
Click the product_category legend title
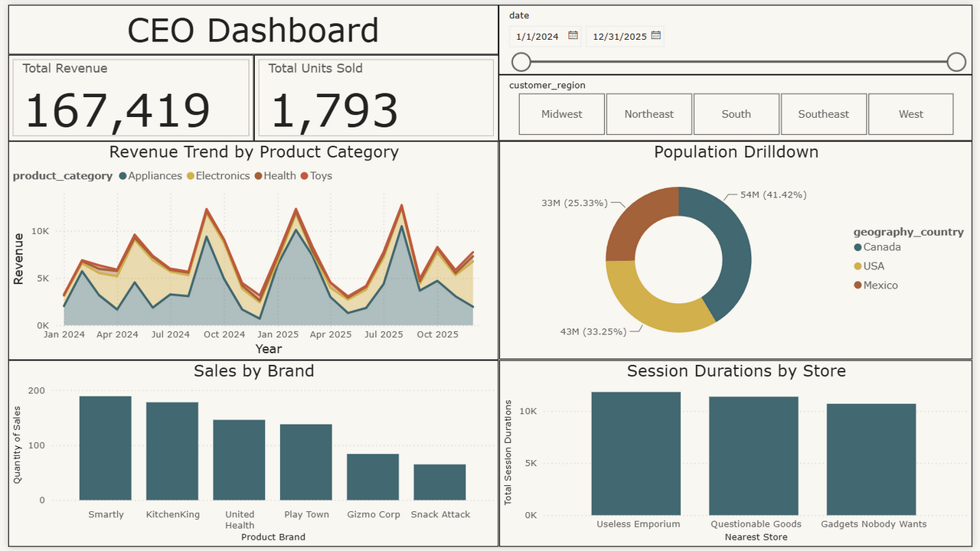point(63,176)
